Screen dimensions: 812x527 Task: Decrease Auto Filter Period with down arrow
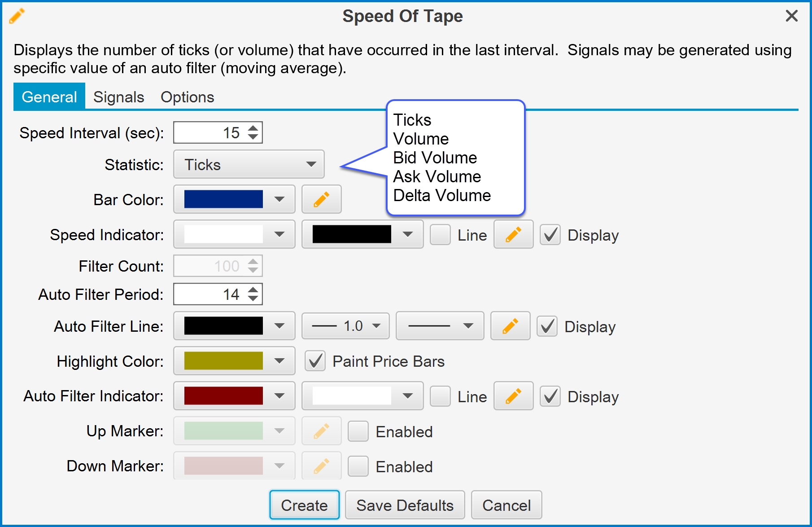coord(253,299)
